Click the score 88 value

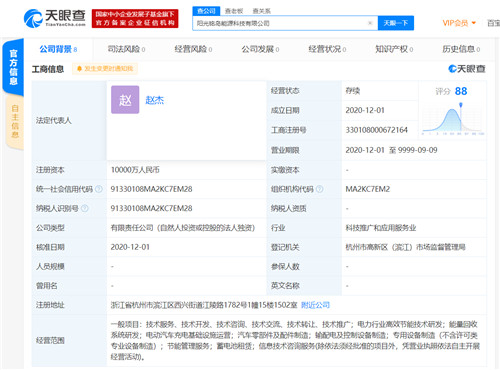(x=461, y=91)
